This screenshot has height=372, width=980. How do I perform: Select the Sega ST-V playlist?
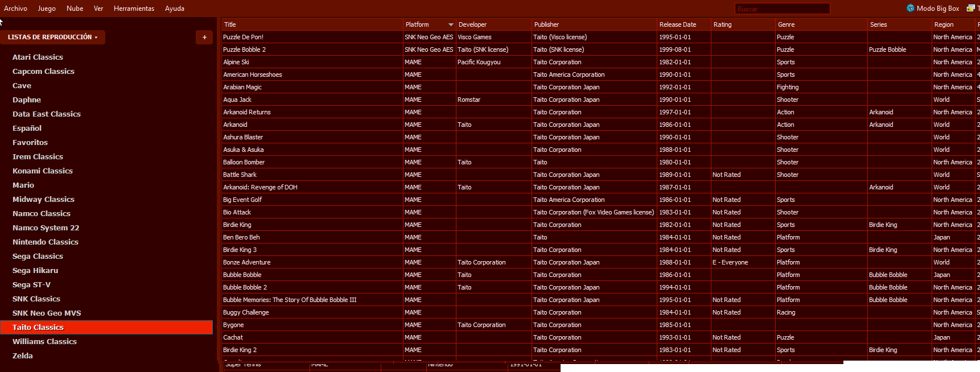106,284
